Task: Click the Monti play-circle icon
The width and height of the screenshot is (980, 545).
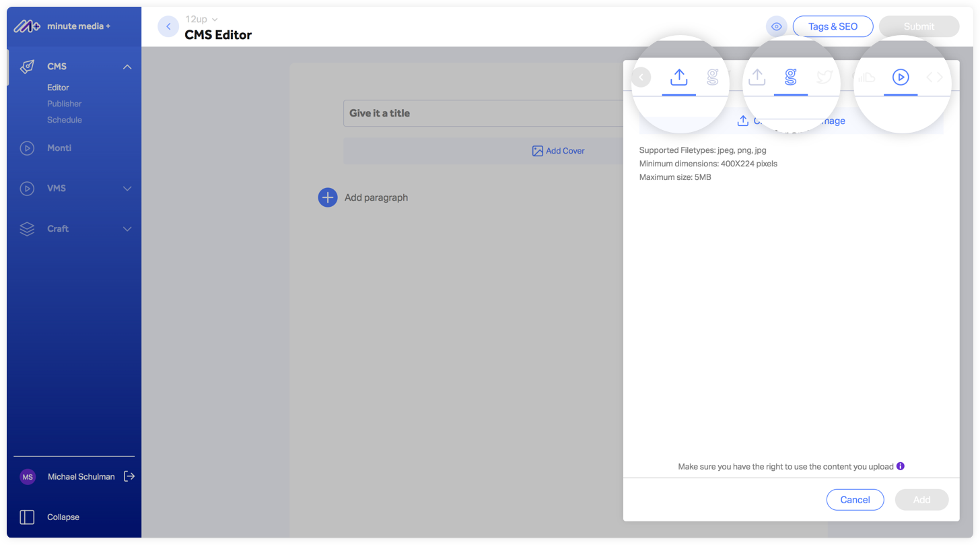Action: 27,148
